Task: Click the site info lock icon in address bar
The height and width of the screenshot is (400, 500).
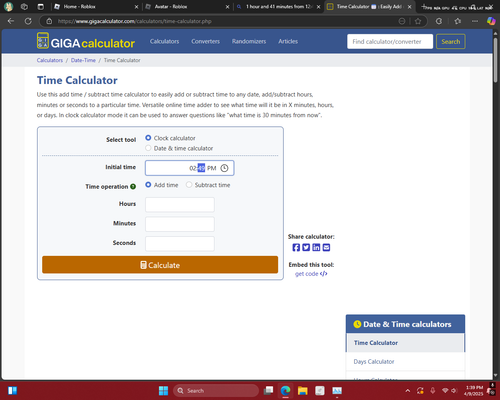Action: click(x=49, y=21)
